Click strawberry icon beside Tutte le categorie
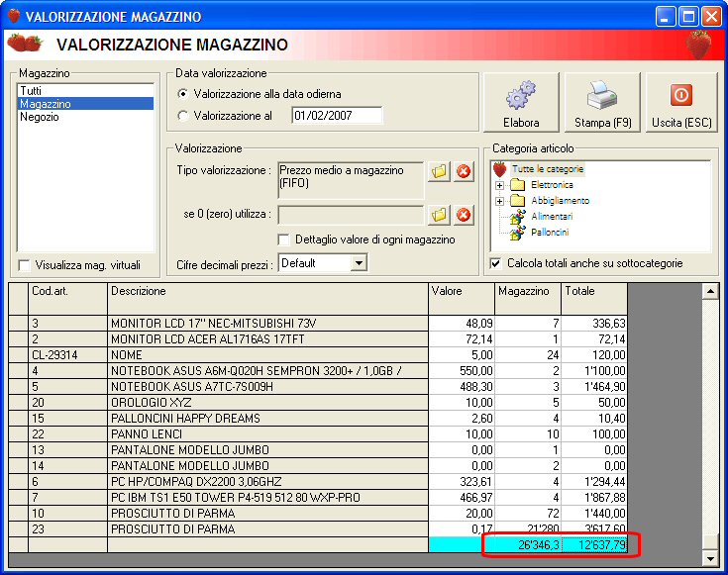The height and width of the screenshot is (575, 728). (x=499, y=169)
